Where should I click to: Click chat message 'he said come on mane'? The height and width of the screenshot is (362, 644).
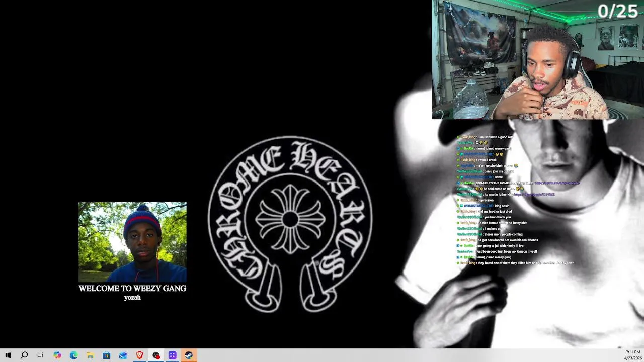click(x=499, y=189)
